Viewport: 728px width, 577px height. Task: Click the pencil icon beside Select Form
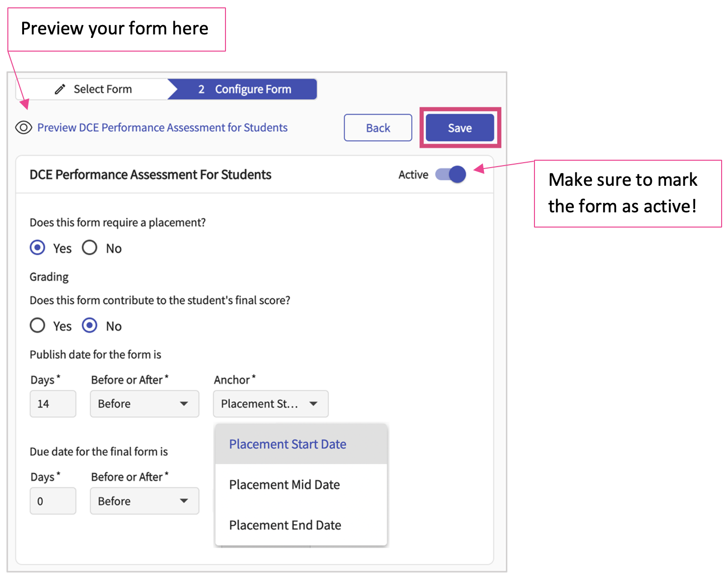60,89
